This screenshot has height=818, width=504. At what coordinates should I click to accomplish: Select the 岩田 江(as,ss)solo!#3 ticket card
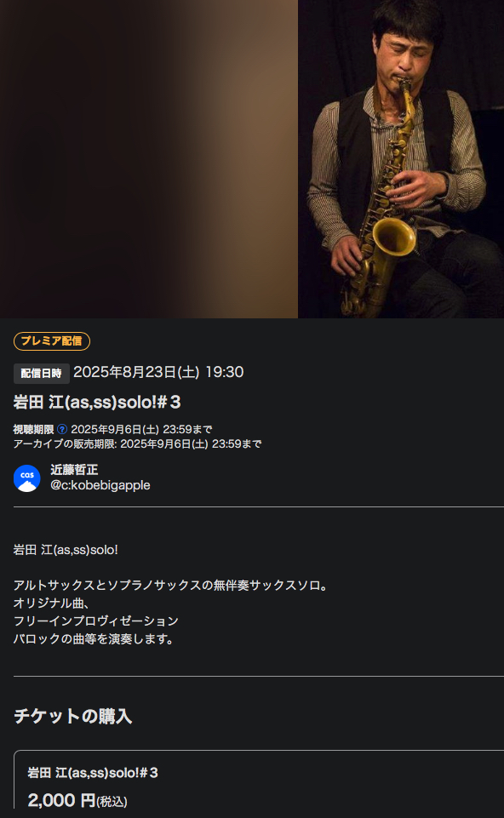pos(259,784)
